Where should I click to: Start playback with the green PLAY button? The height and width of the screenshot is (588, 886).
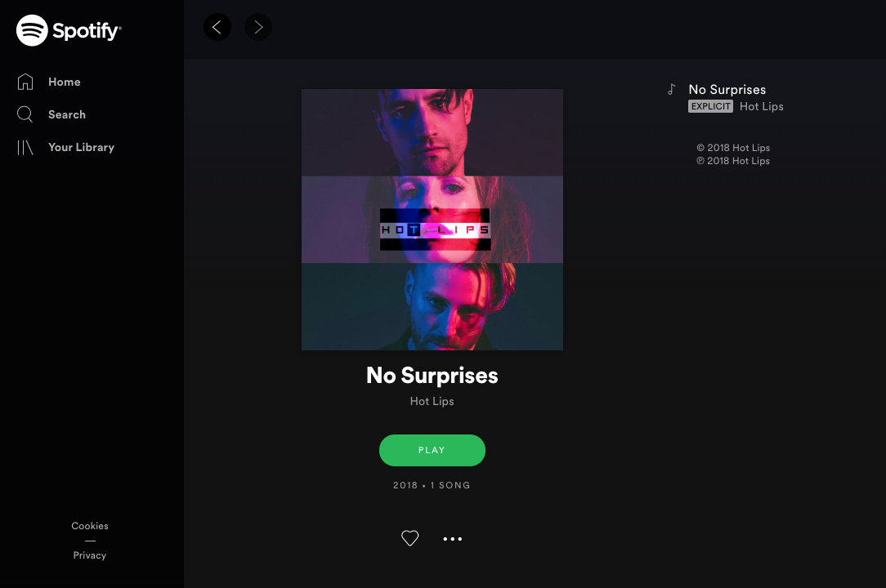click(432, 450)
